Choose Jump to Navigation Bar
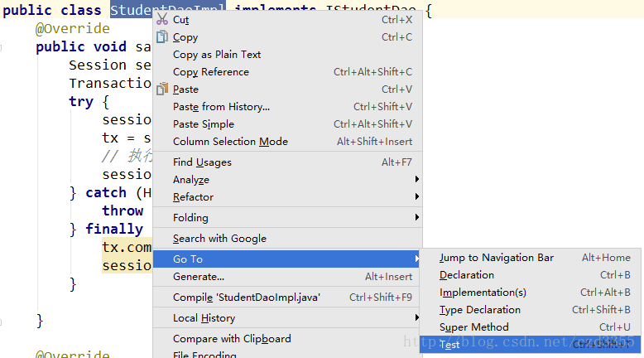This screenshot has height=358, width=644. click(496, 258)
